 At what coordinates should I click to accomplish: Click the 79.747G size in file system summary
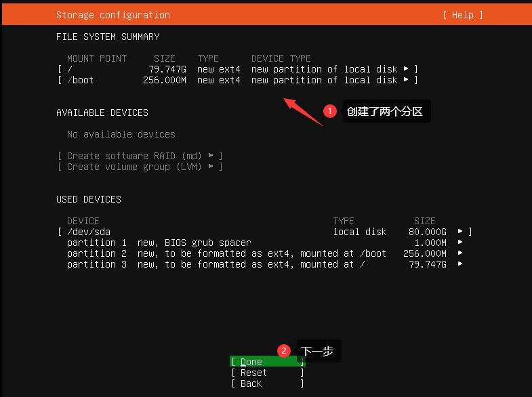[167, 69]
